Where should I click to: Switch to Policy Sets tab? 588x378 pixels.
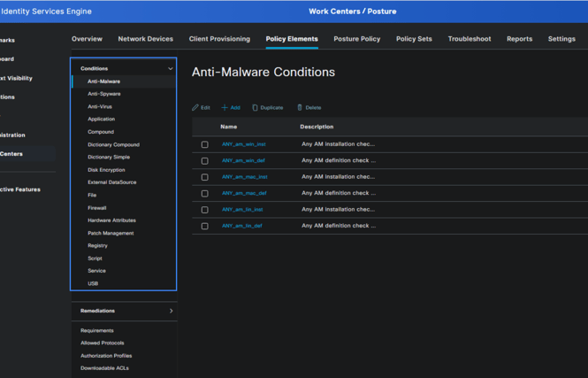point(414,39)
